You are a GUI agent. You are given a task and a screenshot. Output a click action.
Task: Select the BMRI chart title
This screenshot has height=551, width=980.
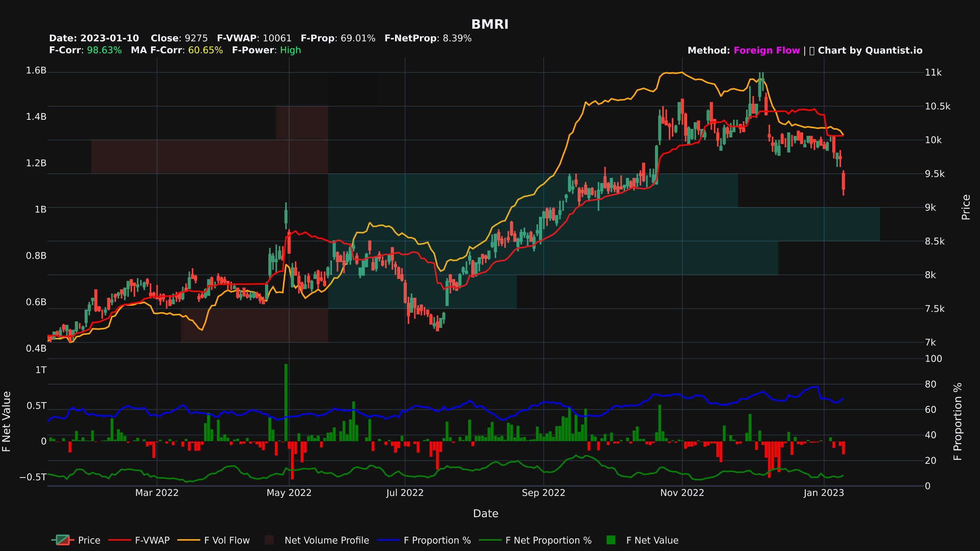pos(490,24)
